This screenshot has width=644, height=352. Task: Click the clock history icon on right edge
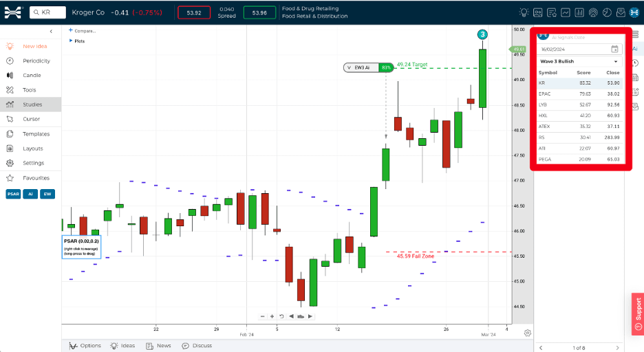(x=635, y=63)
